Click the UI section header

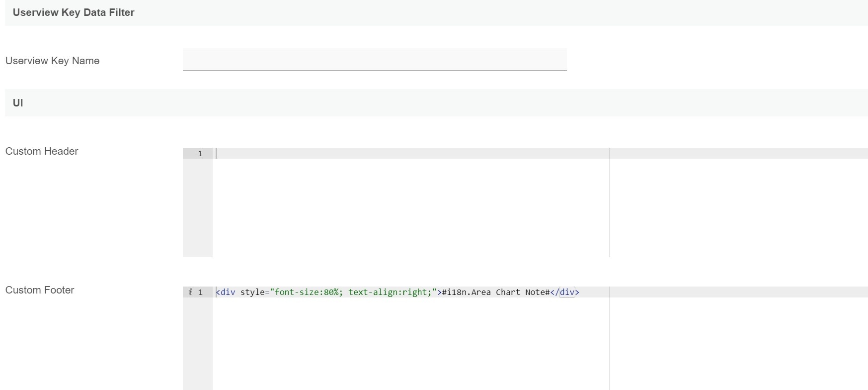(18, 103)
